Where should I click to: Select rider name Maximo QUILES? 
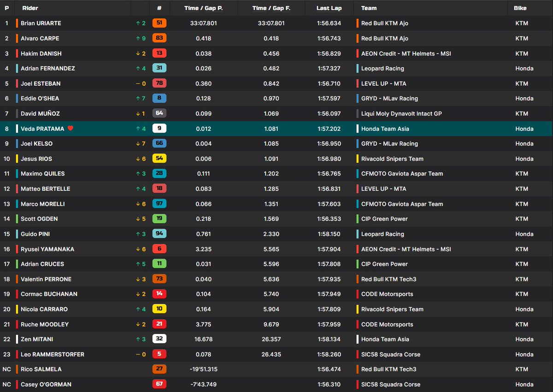coord(43,174)
